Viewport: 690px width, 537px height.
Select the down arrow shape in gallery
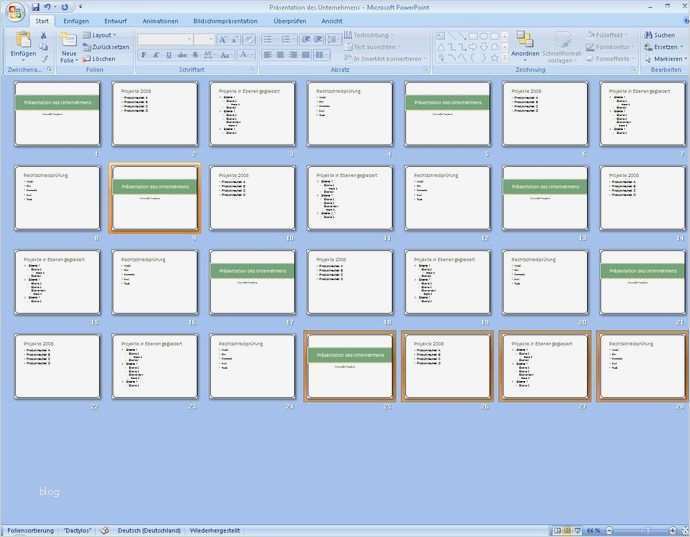[484, 47]
